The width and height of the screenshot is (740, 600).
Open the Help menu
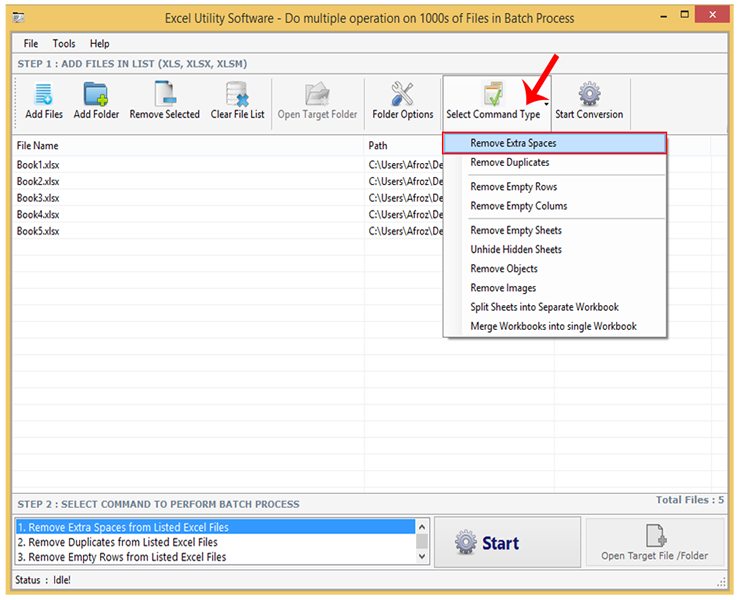pos(100,43)
